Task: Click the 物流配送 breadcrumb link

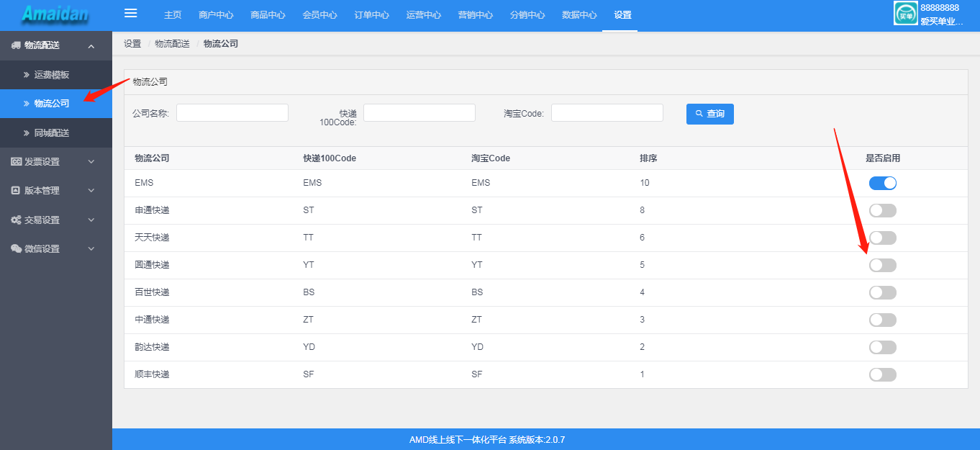Action: pos(172,44)
